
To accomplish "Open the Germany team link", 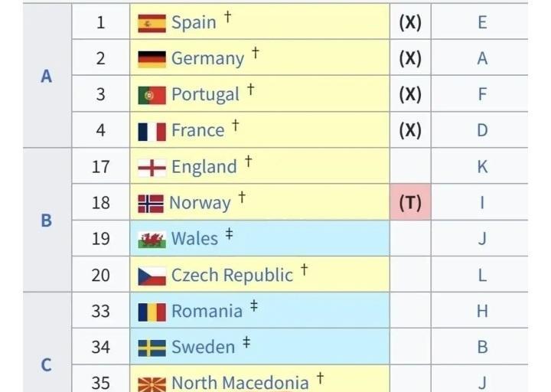I will (x=207, y=59).
